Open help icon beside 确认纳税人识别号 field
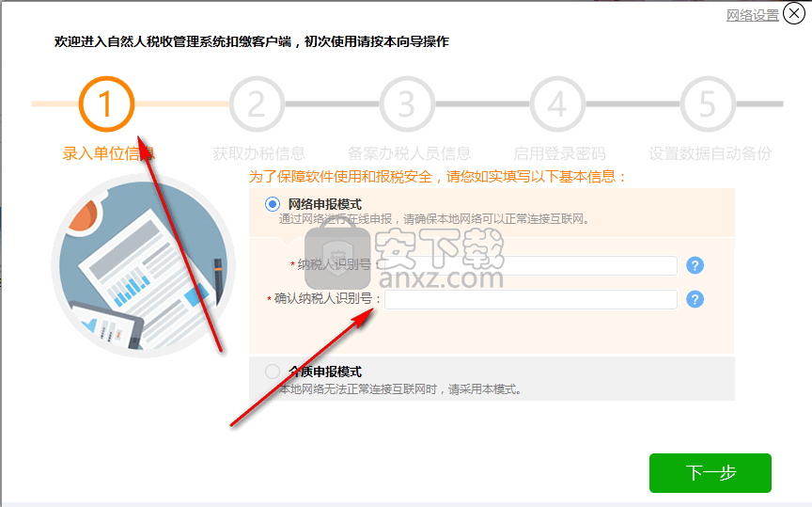The image size is (812, 507). coord(695,299)
